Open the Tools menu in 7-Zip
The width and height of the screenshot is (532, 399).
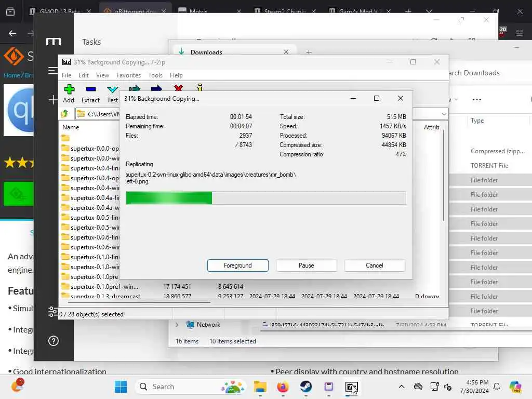tap(155, 75)
